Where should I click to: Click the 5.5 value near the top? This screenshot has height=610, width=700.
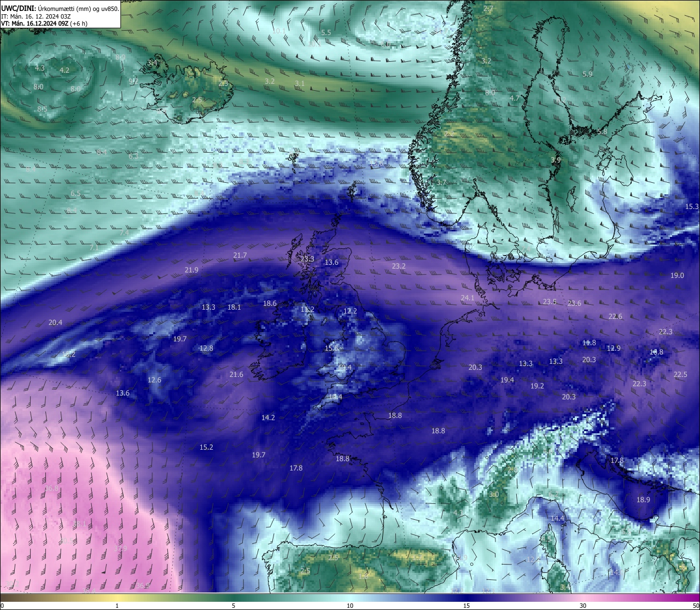pyautogui.click(x=326, y=33)
